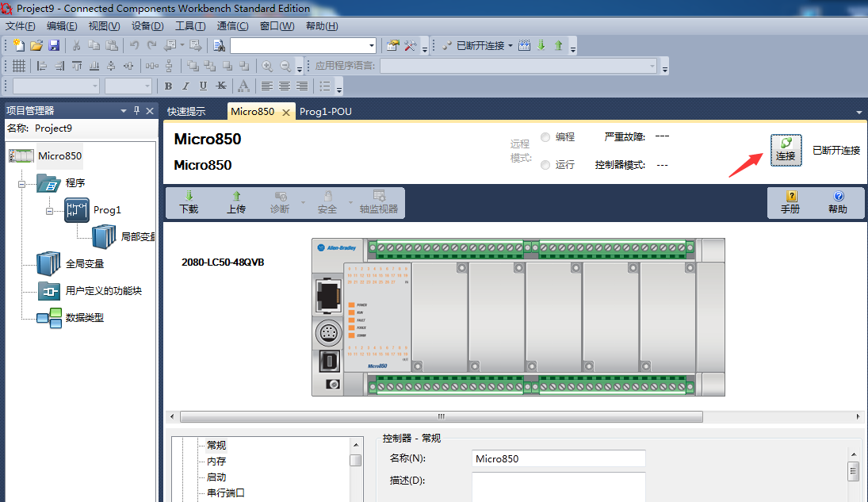868x502 pixels.
Task: Click the crossed hammer and wrench tools icon
Action: tap(410, 45)
